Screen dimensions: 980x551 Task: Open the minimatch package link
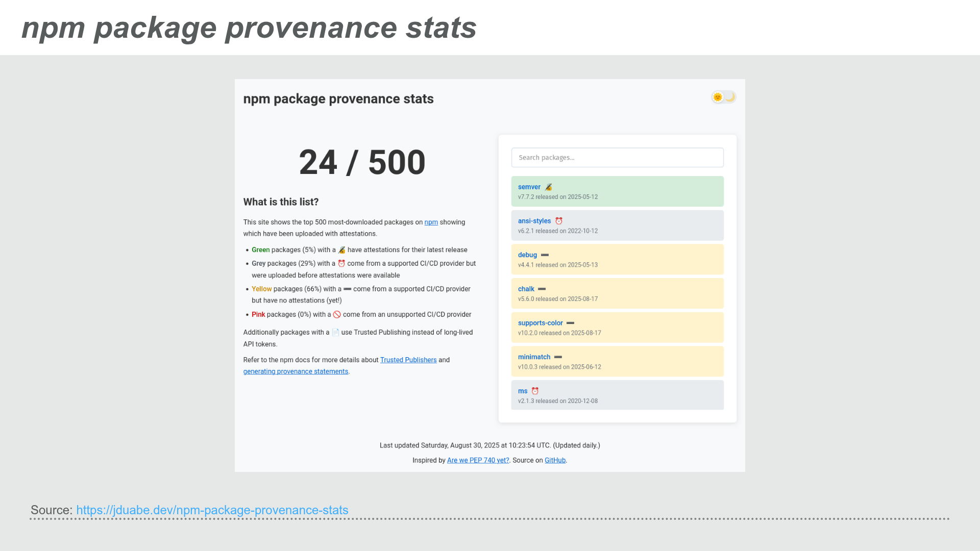[x=534, y=357]
